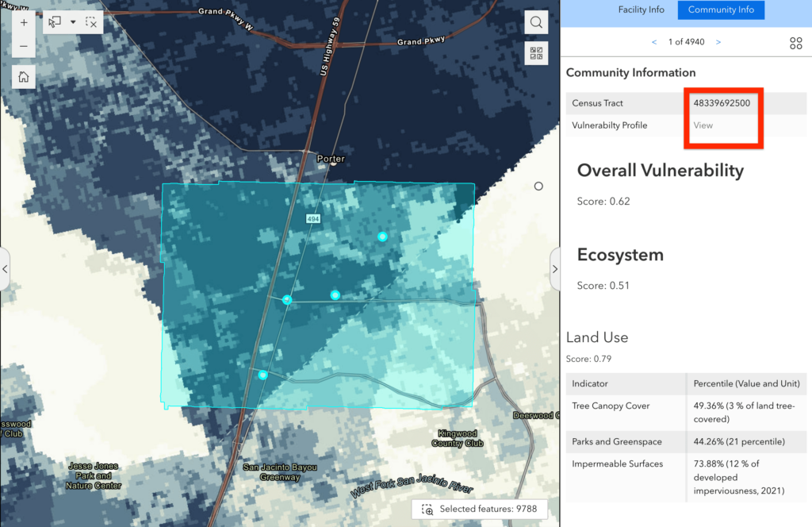Expand the right side panel chevron
This screenshot has height=527, width=812.
[x=555, y=269]
